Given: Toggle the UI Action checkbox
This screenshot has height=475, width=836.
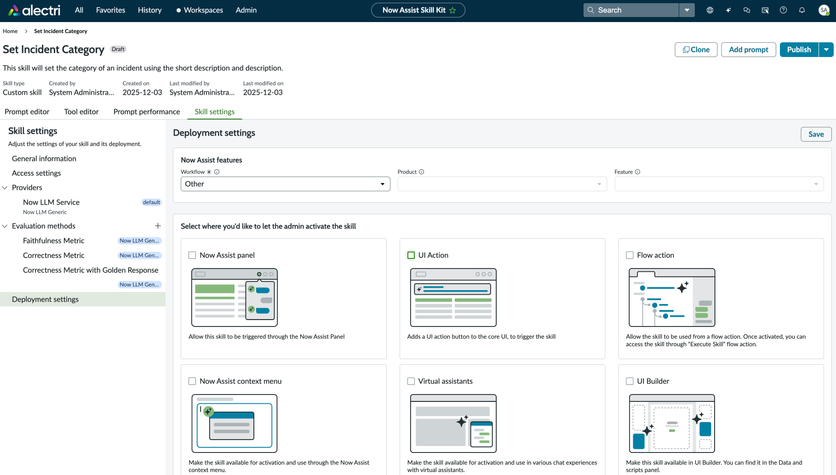Looking at the screenshot, I should [411, 255].
